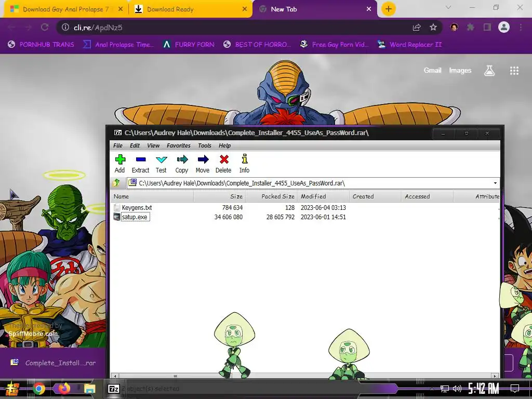Select the Keygens.txt file row
The width and height of the screenshot is (532, 399).
305,208
